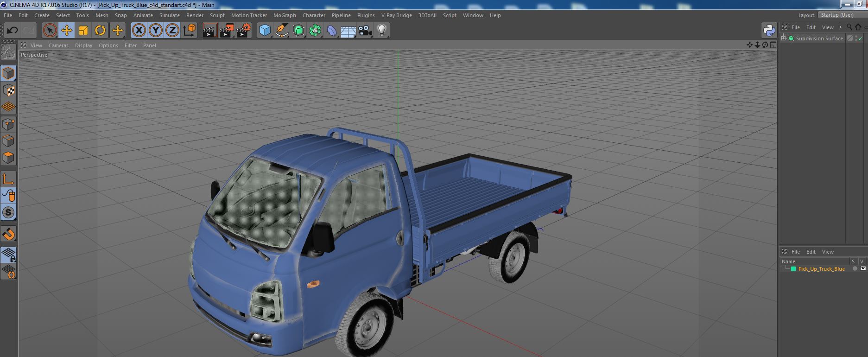Add a Cube primitive object
868x357 pixels.
[265, 31]
